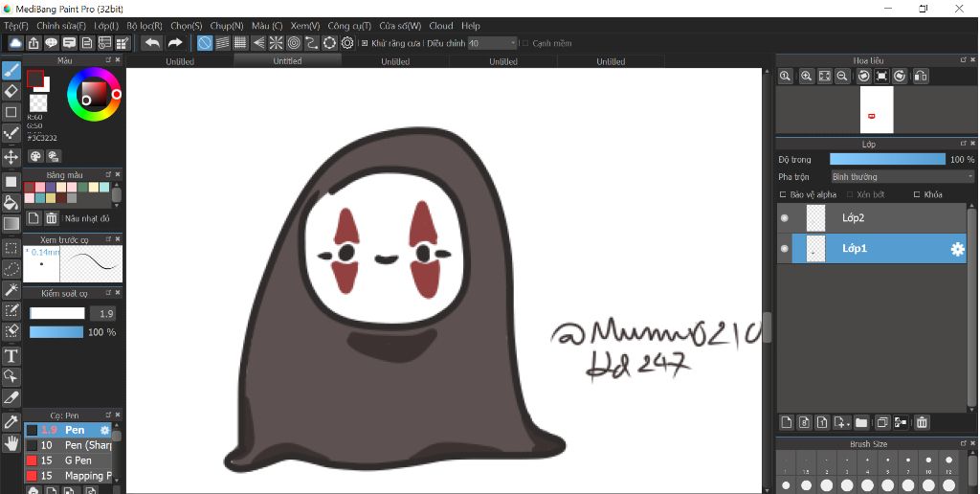The width and height of the screenshot is (980, 494).
Task: Hide the Lớp2 layer visibility
Action: [785, 218]
